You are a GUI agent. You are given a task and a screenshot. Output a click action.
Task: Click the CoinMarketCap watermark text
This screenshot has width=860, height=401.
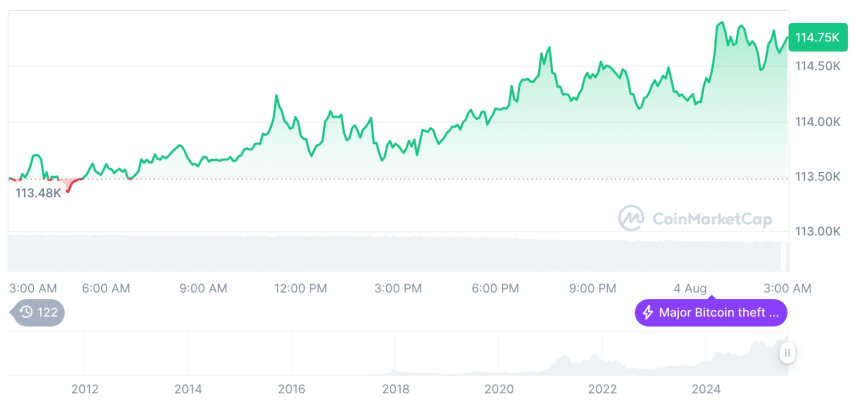click(x=701, y=217)
